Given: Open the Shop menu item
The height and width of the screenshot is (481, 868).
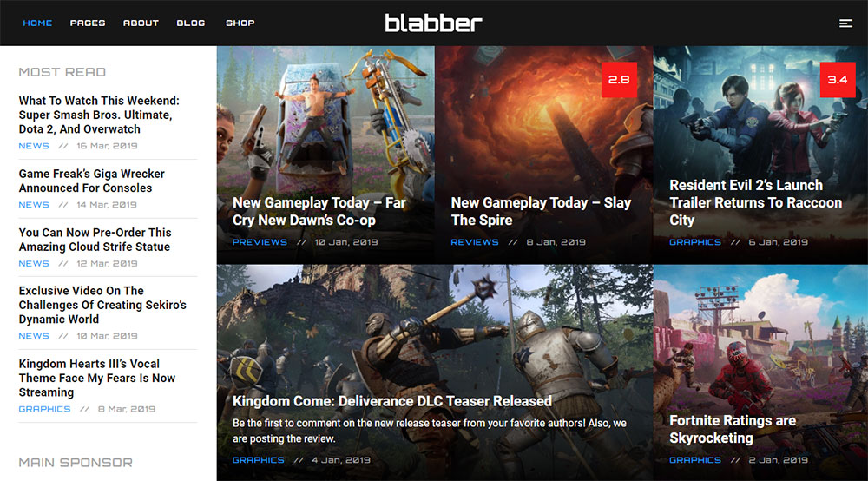Looking at the screenshot, I should [240, 23].
